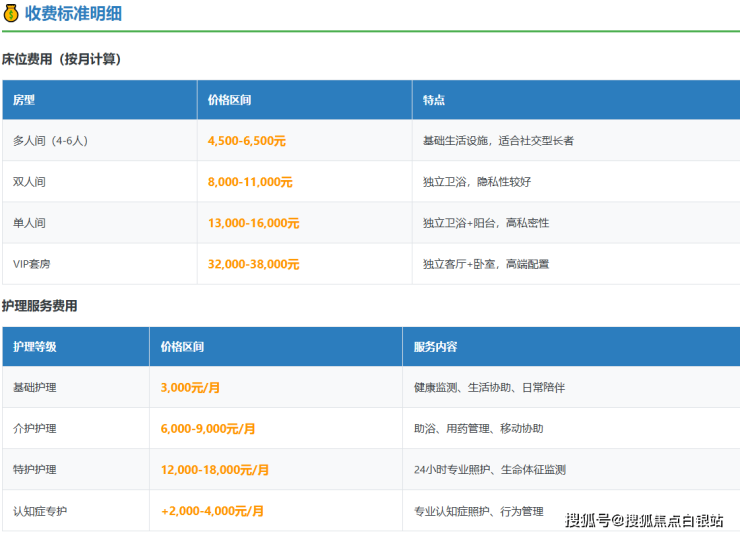Click the VIP套房 row label

point(33,264)
